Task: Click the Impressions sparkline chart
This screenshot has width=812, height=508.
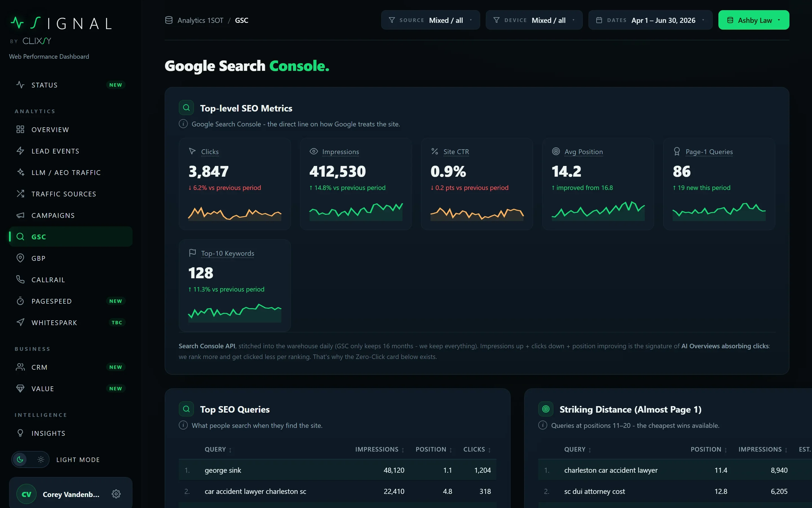Action: tap(356, 211)
